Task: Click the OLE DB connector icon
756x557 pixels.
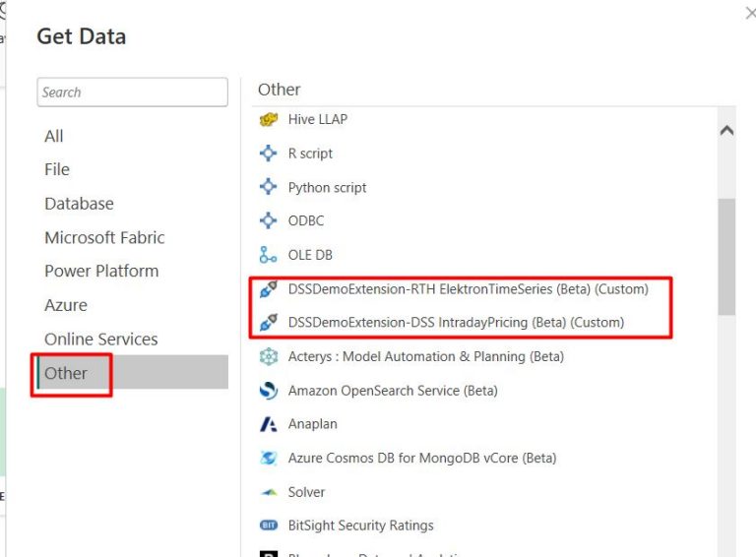Action: click(x=268, y=255)
